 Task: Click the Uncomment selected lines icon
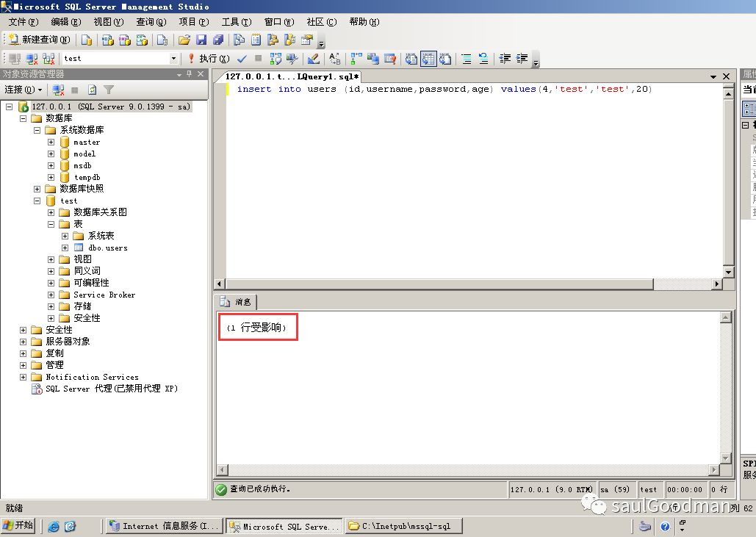click(483, 58)
